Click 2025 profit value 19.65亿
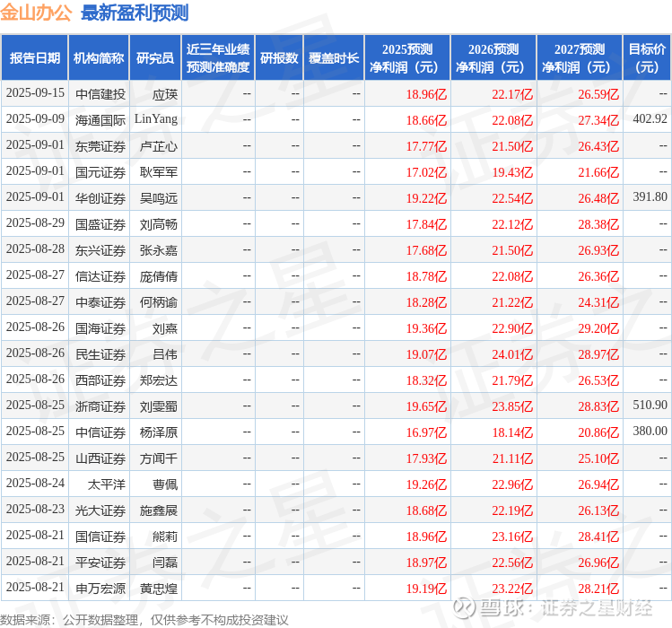The width and height of the screenshot is (672, 628). pyautogui.click(x=426, y=406)
